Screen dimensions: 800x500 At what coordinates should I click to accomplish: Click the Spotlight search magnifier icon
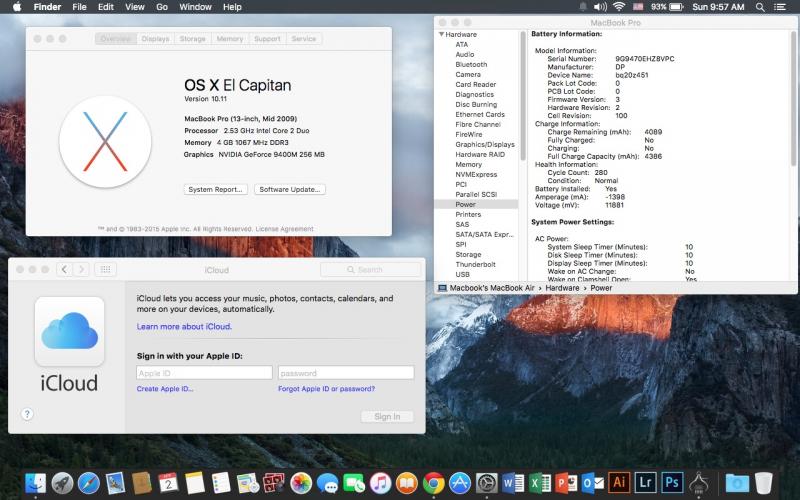click(760, 7)
